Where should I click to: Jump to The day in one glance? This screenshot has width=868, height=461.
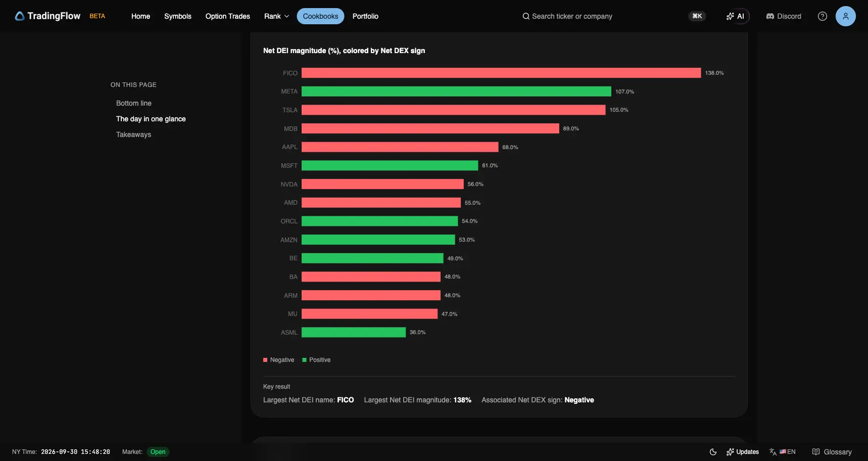click(151, 119)
